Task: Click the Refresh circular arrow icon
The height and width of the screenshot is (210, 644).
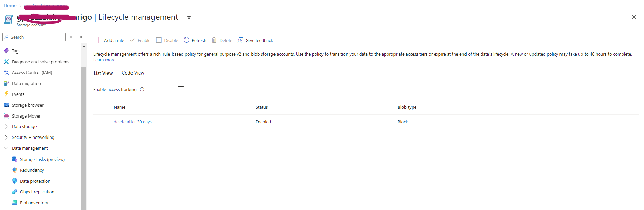Action: [186, 40]
